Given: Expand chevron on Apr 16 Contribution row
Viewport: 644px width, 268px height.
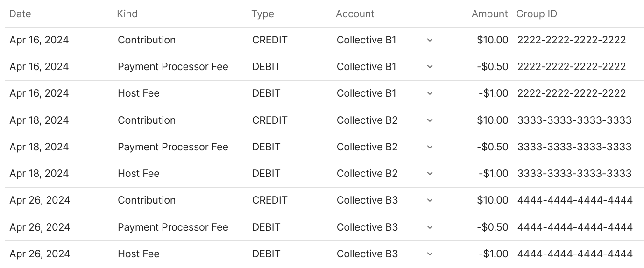Looking at the screenshot, I should pos(430,40).
